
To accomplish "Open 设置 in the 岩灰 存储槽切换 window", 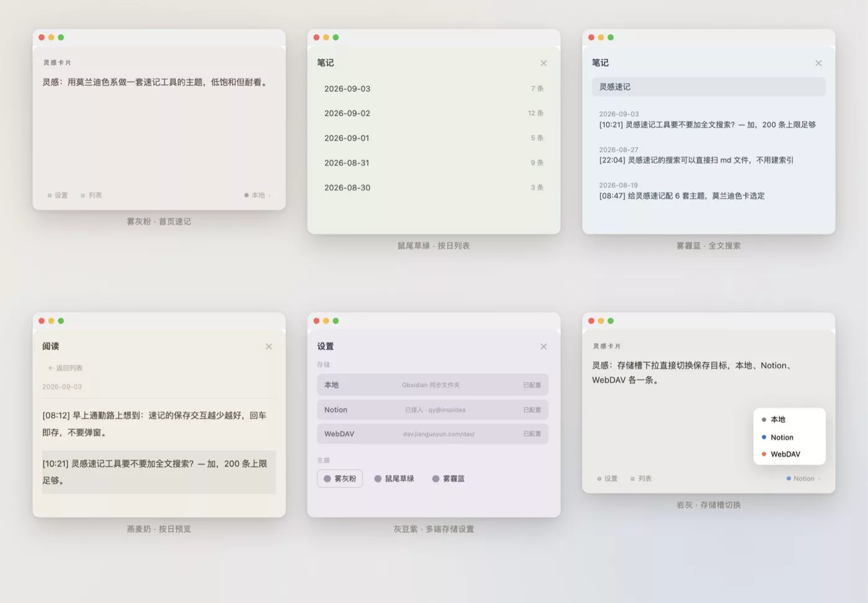I will (608, 479).
